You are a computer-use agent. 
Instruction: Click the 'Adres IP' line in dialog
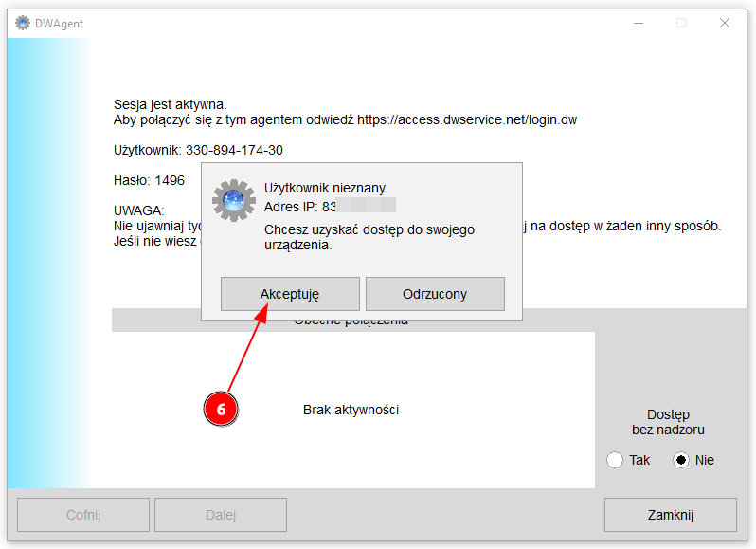(330, 207)
